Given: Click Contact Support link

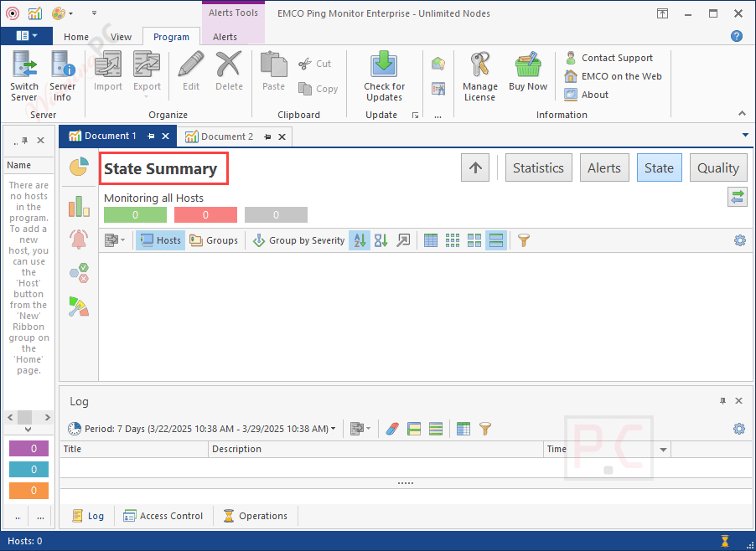Looking at the screenshot, I should (x=609, y=58).
